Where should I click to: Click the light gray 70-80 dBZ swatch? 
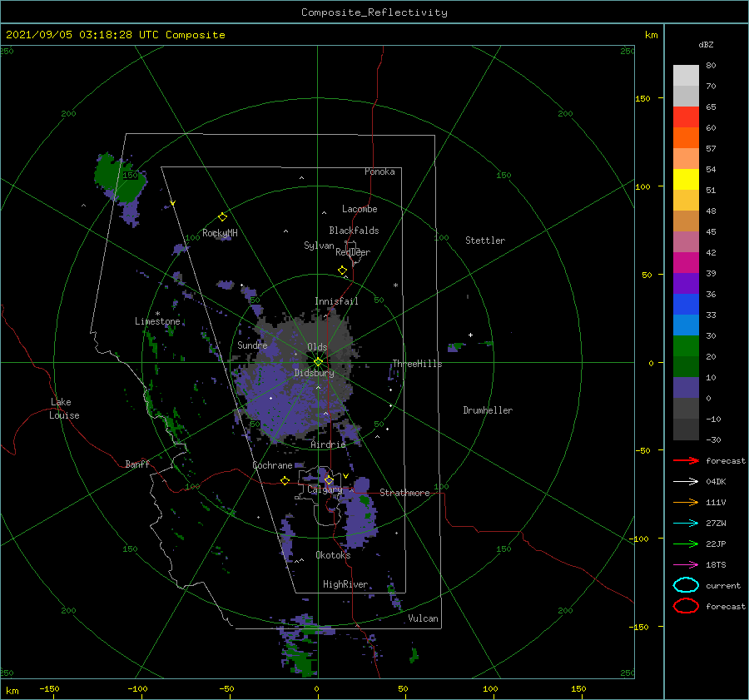pos(686,75)
